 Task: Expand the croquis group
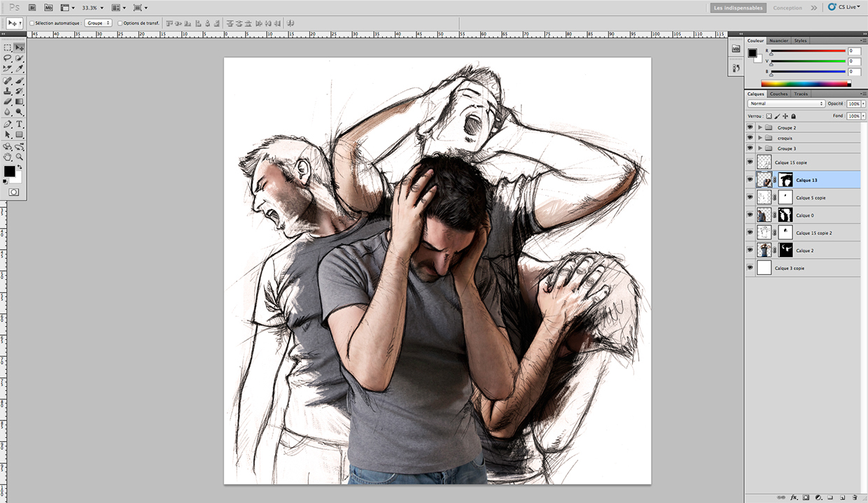tap(759, 138)
